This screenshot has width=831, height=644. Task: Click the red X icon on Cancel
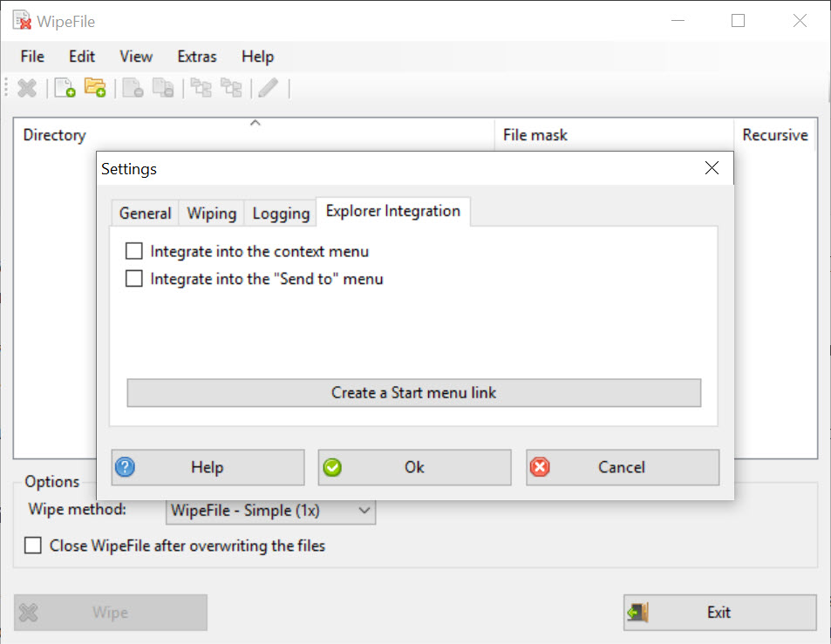click(540, 467)
